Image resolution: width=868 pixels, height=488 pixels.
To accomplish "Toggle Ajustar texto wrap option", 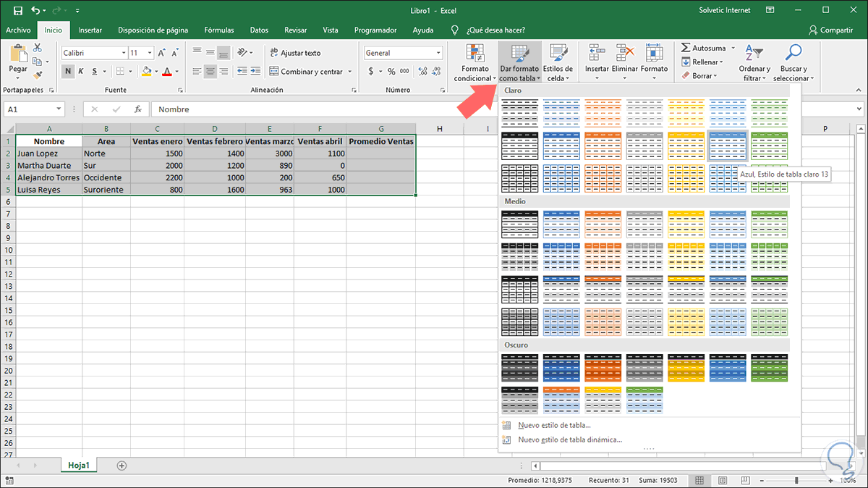I will point(295,53).
